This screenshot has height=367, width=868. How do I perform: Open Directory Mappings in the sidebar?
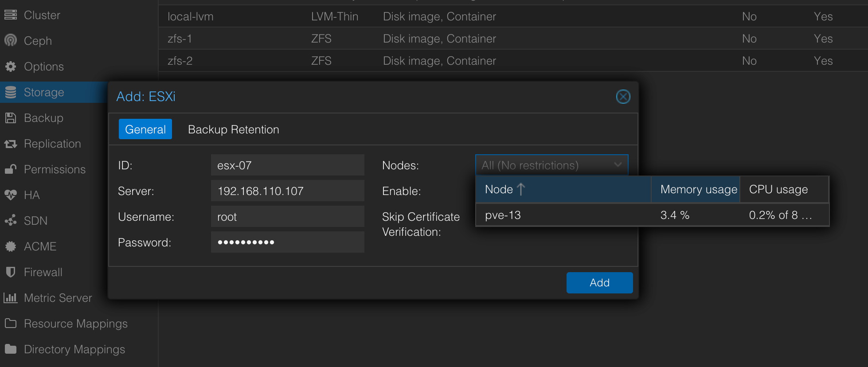pos(74,349)
